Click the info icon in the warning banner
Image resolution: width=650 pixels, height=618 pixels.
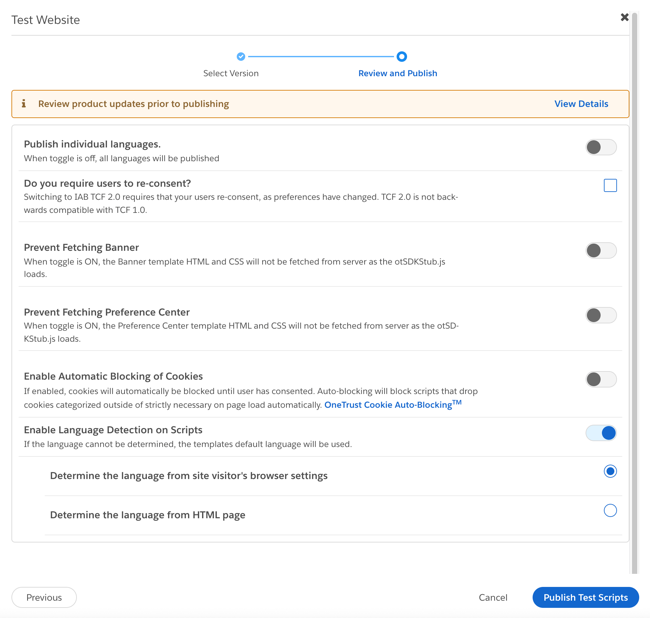[x=24, y=104]
